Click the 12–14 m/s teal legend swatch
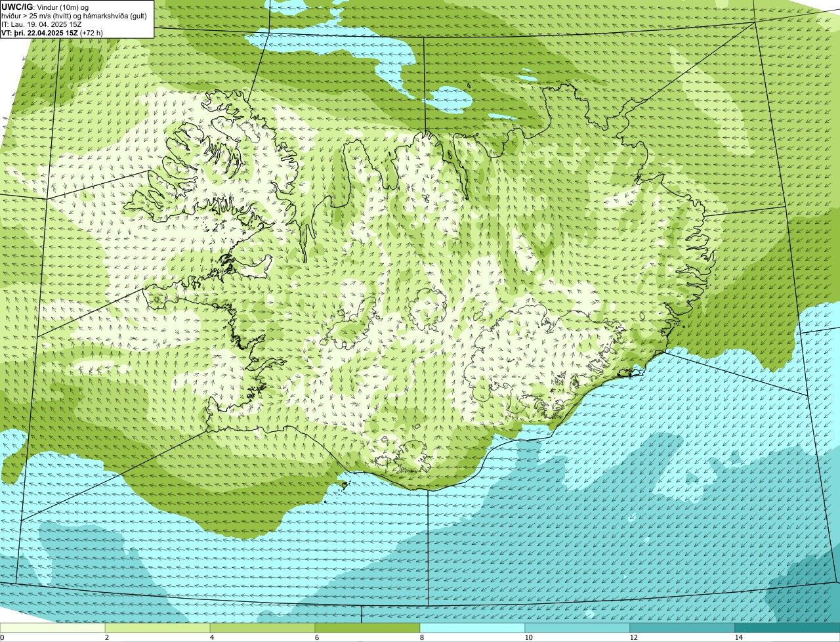 click(x=682, y=628)
